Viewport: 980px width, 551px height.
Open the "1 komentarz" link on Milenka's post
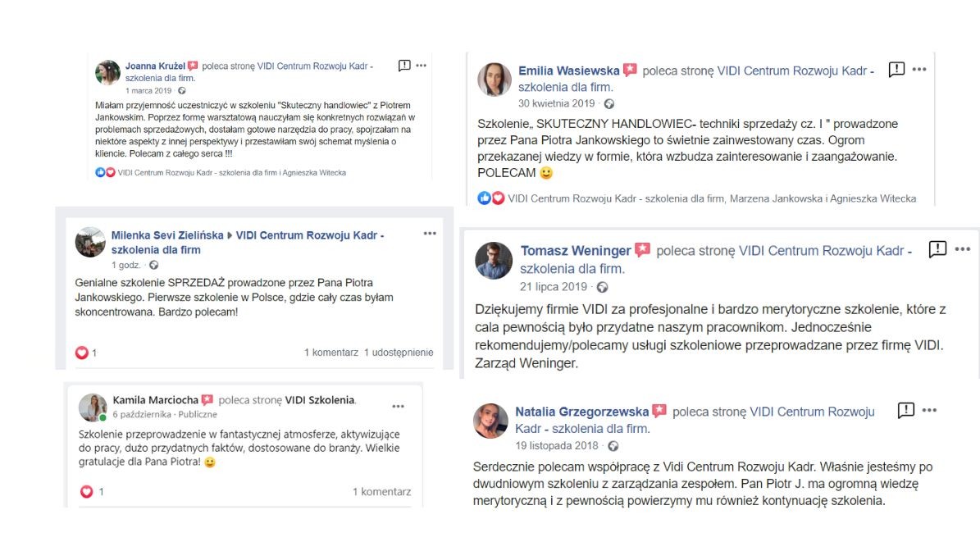(330, 353)
